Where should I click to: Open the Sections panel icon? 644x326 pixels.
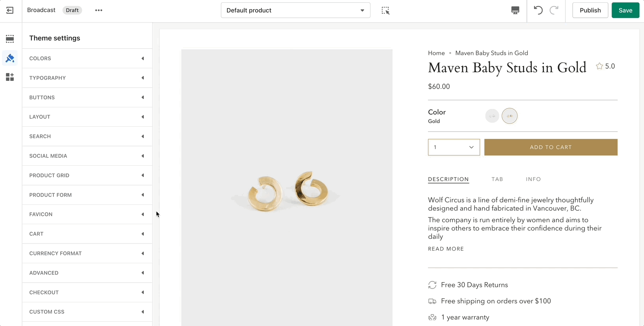tap(10, 39)
